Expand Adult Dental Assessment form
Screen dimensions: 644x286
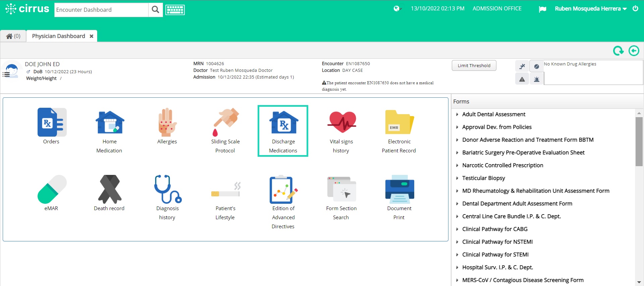point(493,114)
